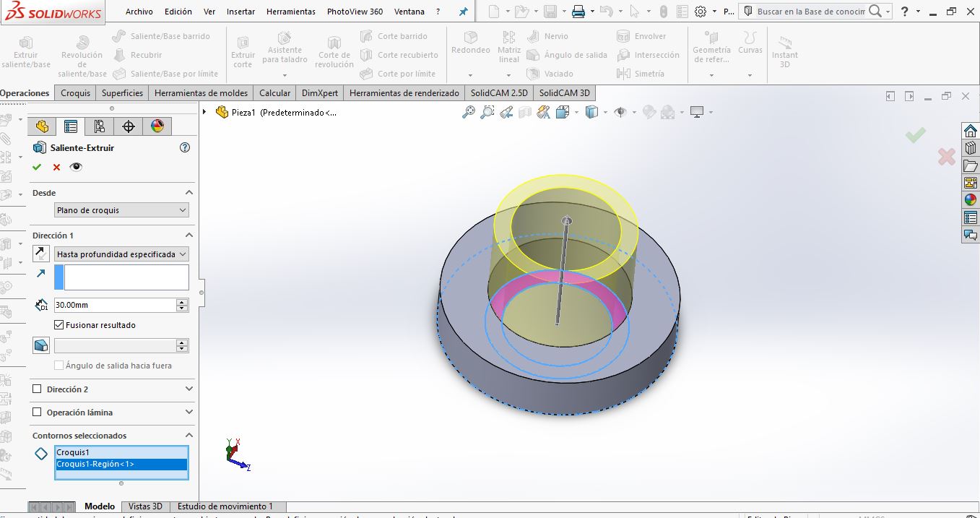Enable the Dirección 2 checkbox
The height and width of the screenshot is (518, 980).
(x=38, y=389)
